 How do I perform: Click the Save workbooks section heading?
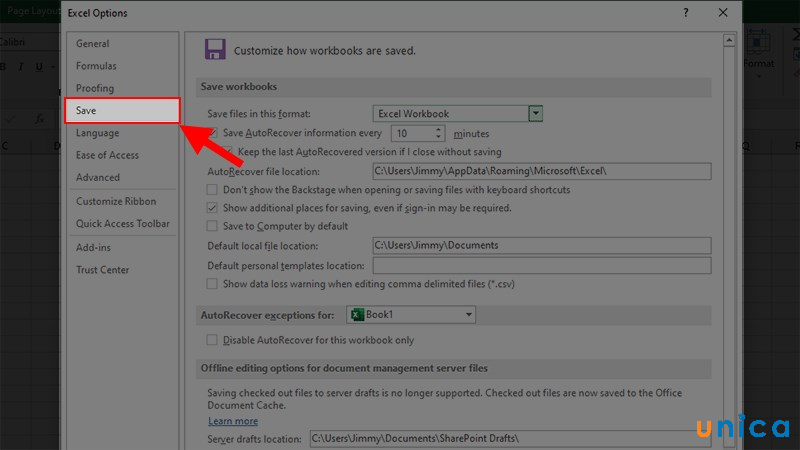pos(238,87)
